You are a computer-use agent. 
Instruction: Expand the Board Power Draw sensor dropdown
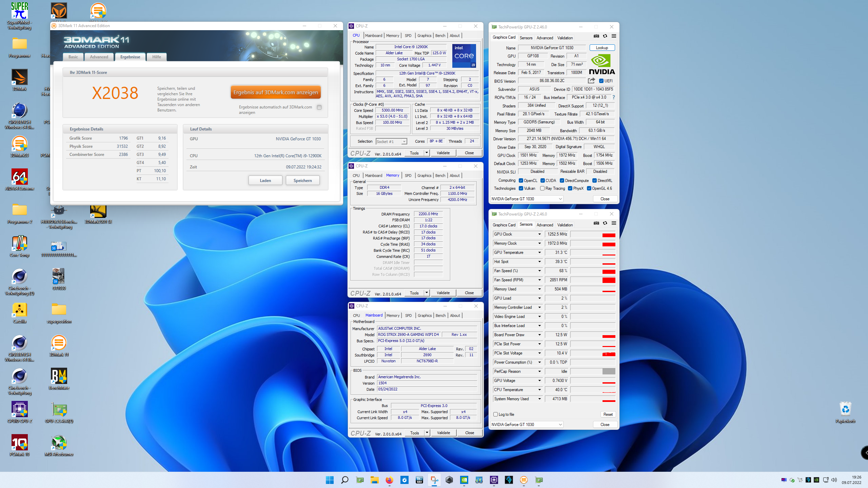(x=539, y=335)
